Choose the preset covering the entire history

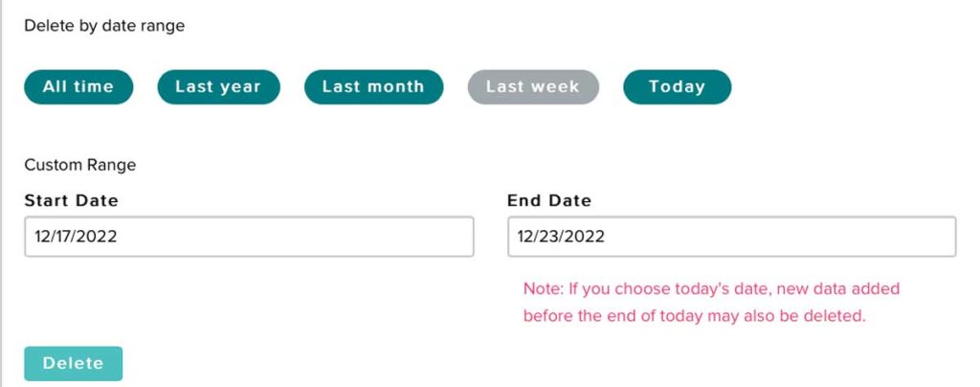click(78, 87)
